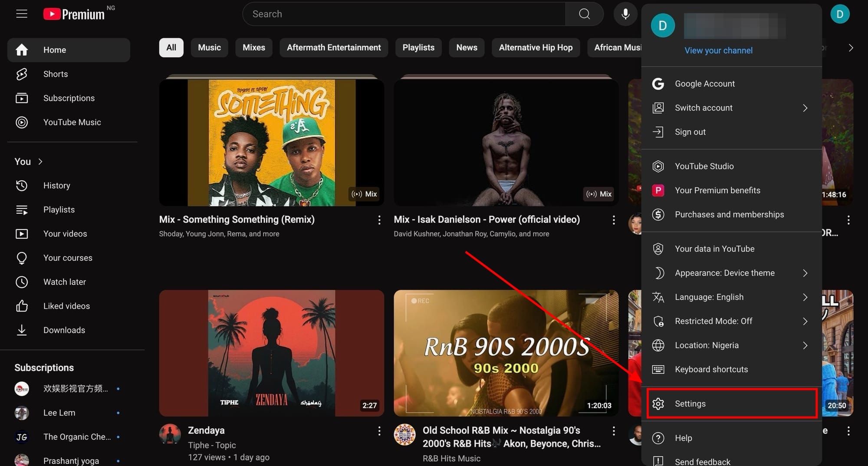Open Shorts from the sidebar
Image resolution: width=868 pixels, height=466 pixels.
(69, 74)
